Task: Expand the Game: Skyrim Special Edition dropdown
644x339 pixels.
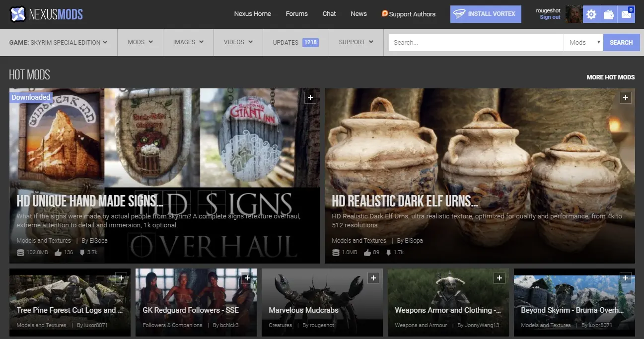Action: [59, 42]
